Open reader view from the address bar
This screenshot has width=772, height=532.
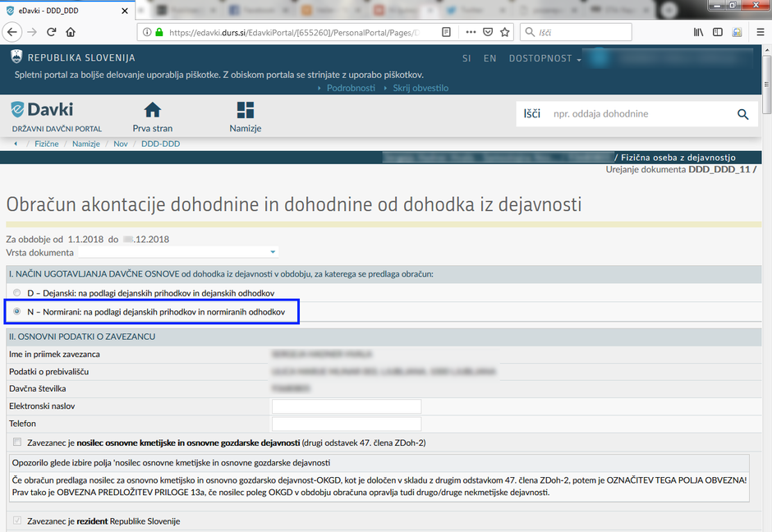(445, 31)
